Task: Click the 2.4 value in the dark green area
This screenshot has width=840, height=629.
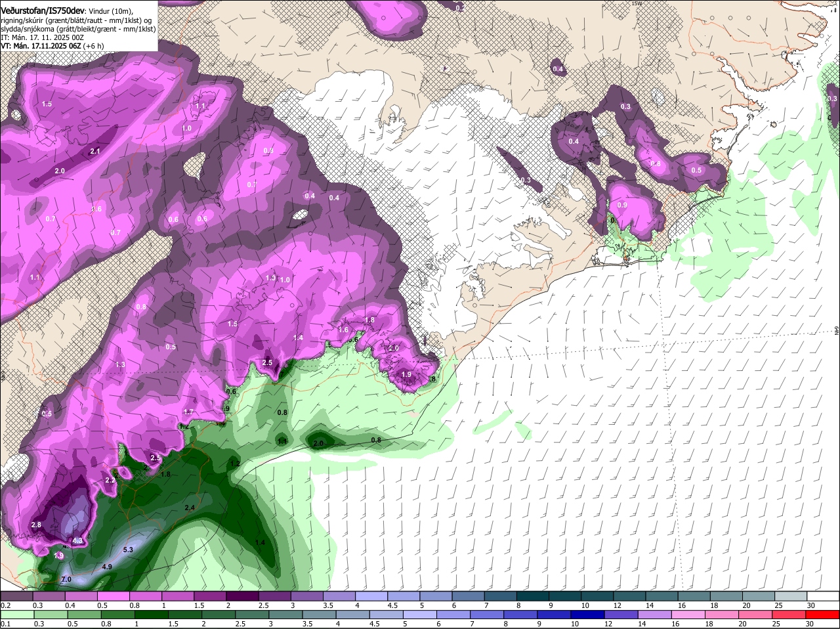Action: point(190,508)
